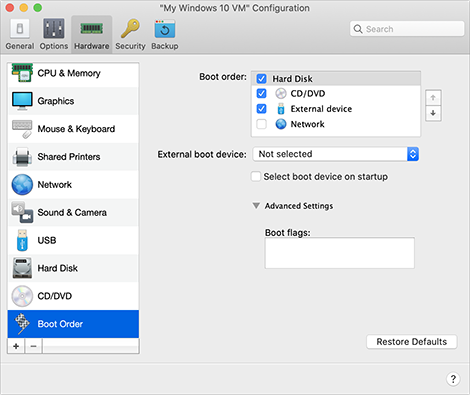The width and height of the screenshot is (470, 395).
Task: Click the Network globe icon in sidebar
Action: point(22,185)
